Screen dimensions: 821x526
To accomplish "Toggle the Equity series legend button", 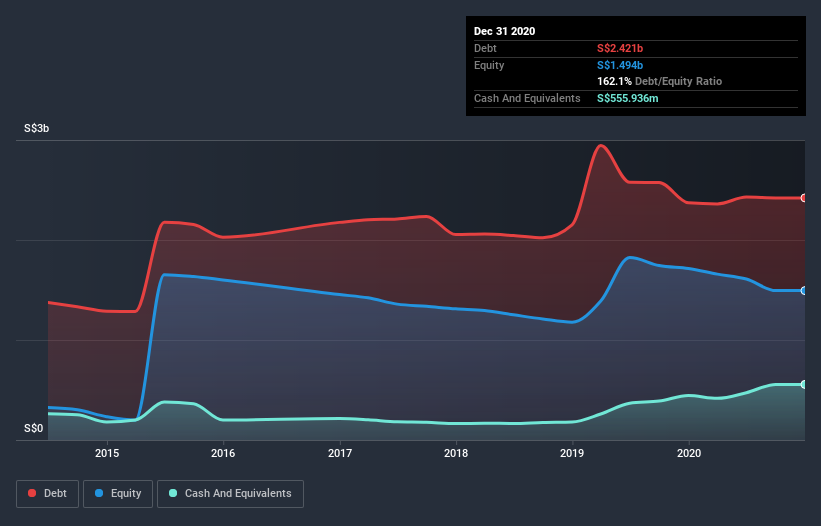I will (118, 494).
